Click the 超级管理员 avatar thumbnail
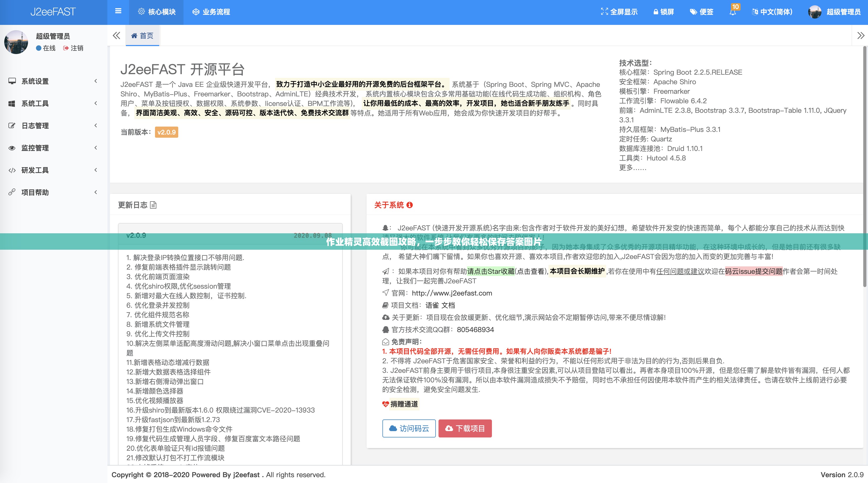This screenshot has width=868, height=483. [x=815, y=12]
